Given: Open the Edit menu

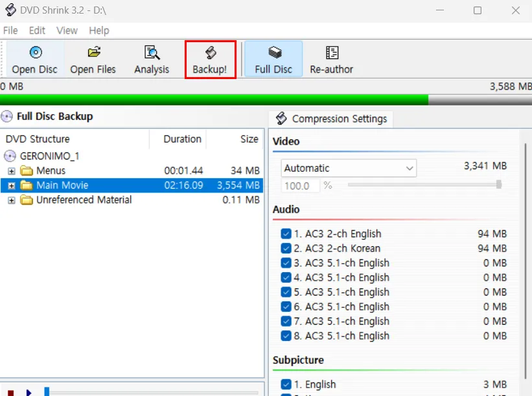Looking at the screenshot, I should (37, 30).
